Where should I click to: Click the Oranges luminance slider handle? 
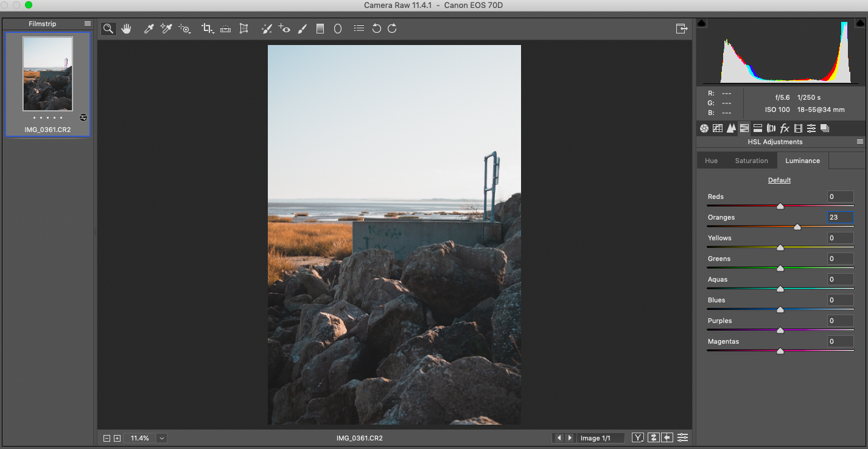pyautogui.click(x=797, y=227)
